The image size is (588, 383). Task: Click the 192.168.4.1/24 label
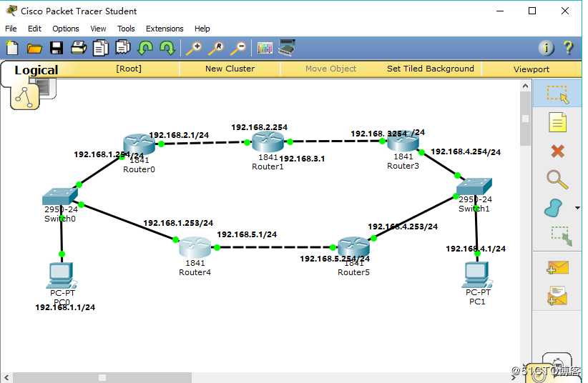tap(476, 249)
